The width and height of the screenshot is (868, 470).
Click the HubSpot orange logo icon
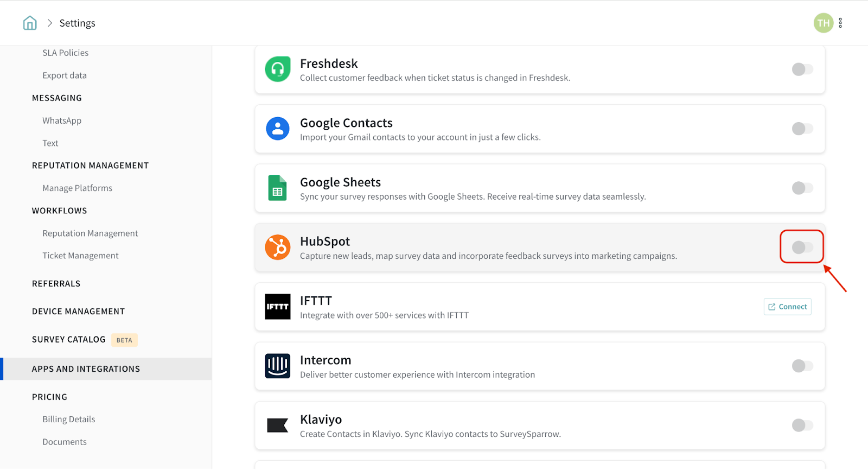click(277, 247)
